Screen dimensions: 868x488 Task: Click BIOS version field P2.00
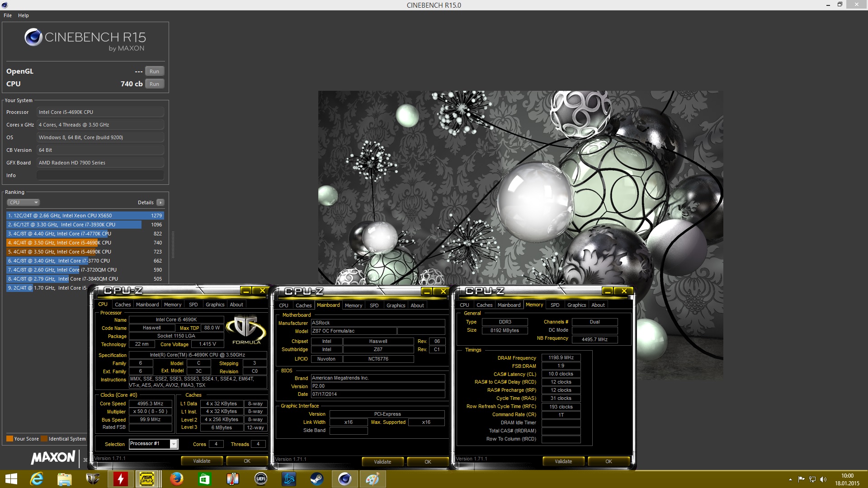(378, 386)
